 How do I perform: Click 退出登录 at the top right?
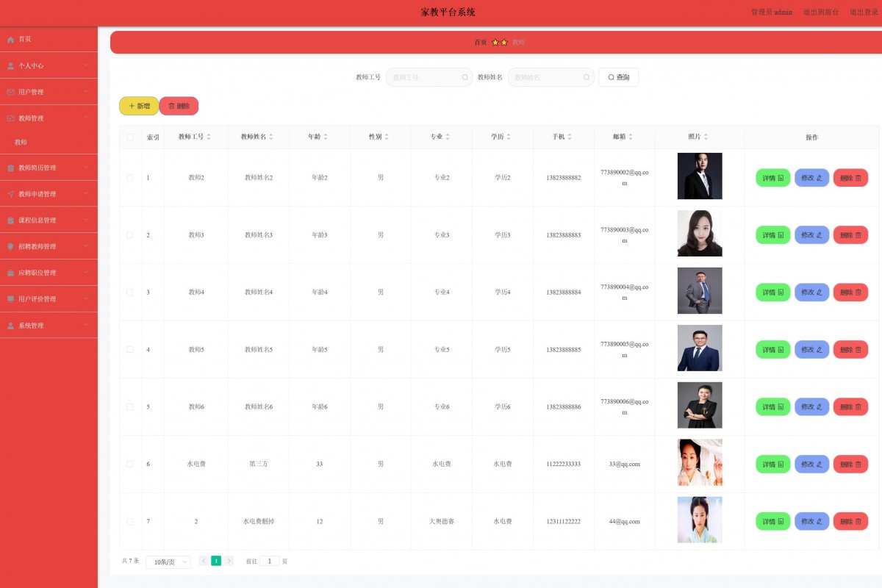tap(864, 12)
